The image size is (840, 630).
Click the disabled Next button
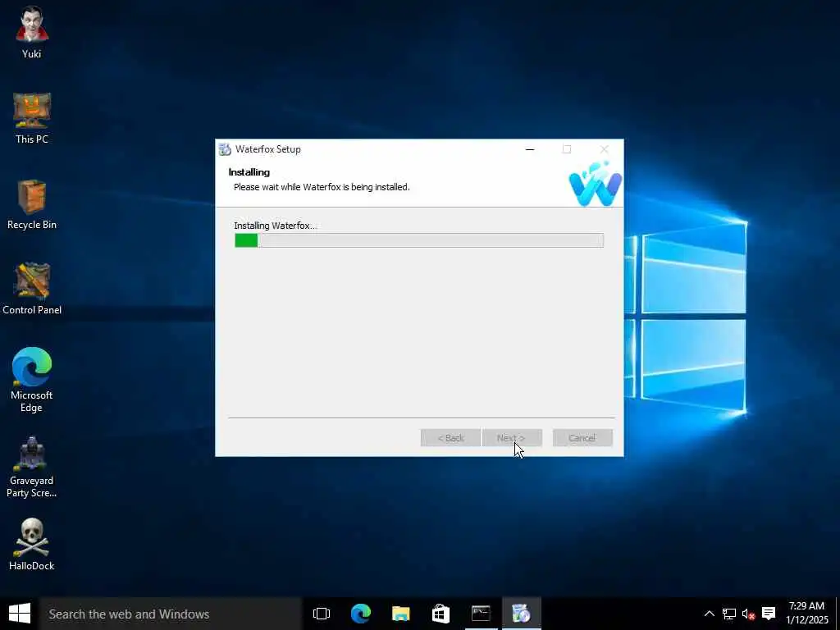(512, 438)
